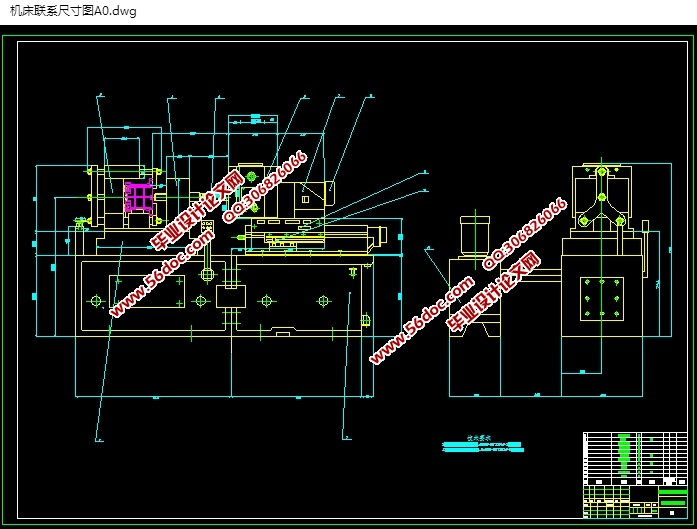Click the square bolt-pattern plate in the side view
Screen dimensions: 697x529
601,299
